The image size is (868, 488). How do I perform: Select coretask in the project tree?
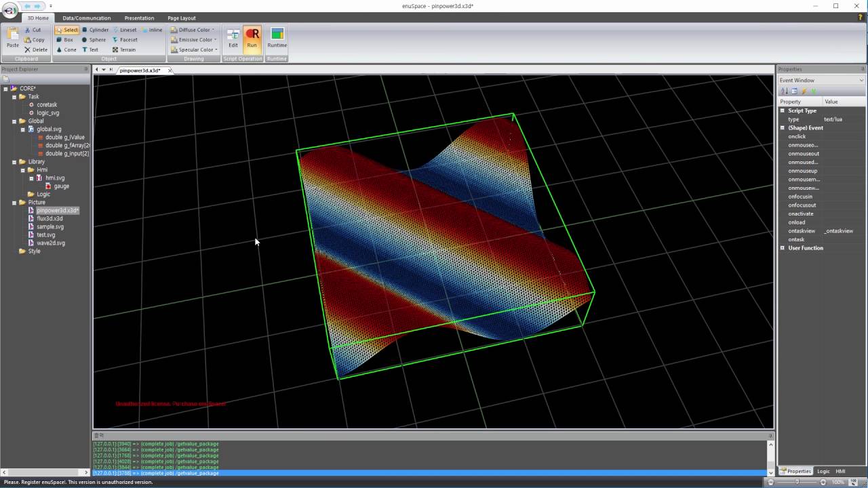(47, 105)
